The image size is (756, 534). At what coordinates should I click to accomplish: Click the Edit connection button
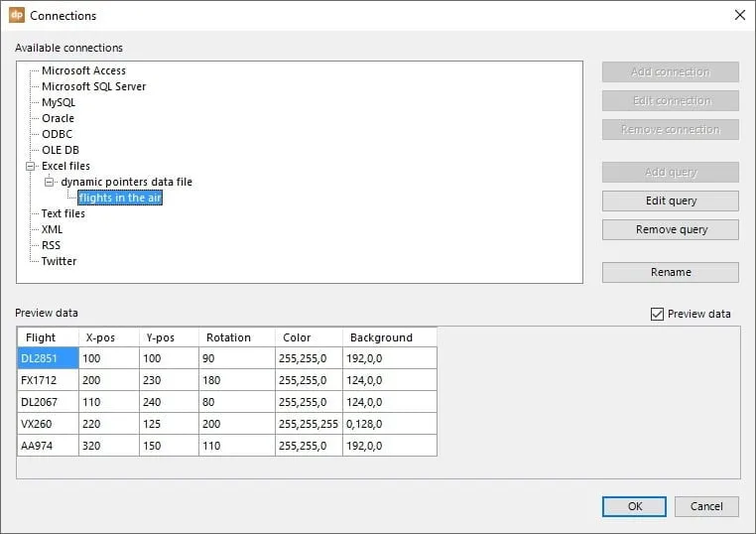pyautogui.click(x=670, y=101)
